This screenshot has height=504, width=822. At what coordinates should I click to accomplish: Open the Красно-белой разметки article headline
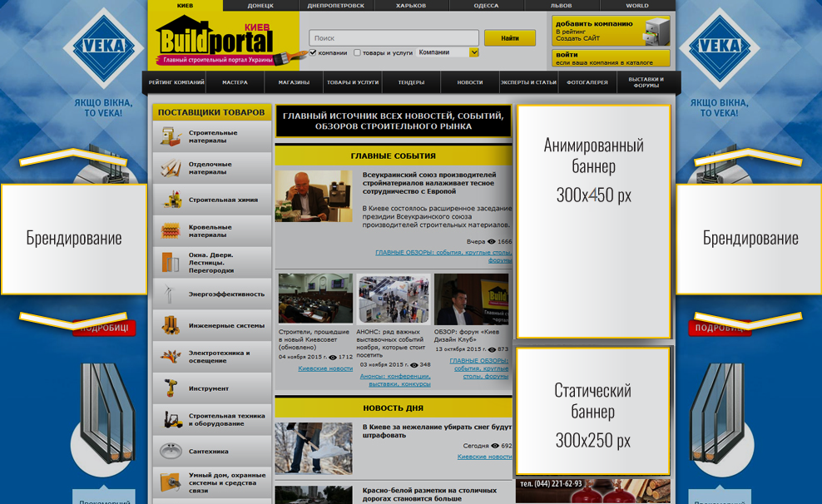point(429,494)
